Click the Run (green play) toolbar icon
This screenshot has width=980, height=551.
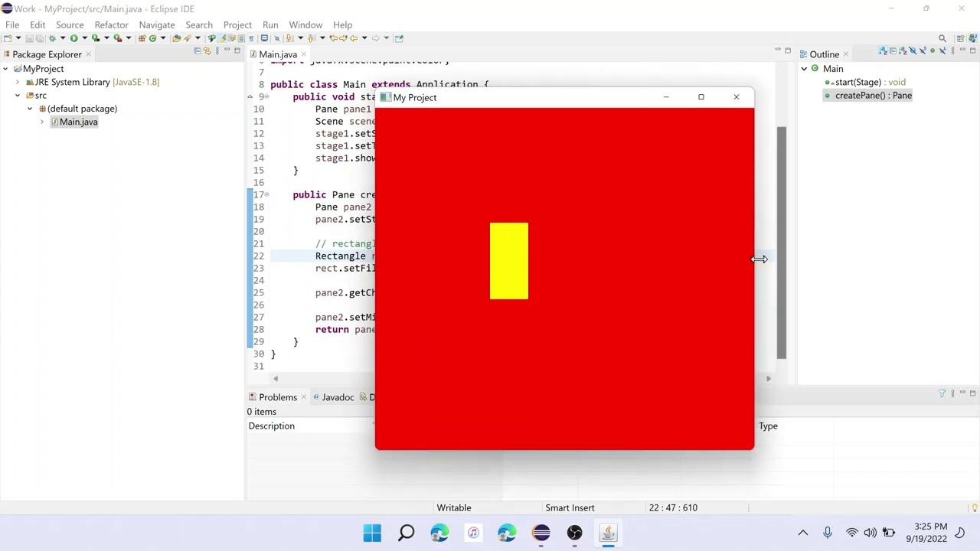74,37
